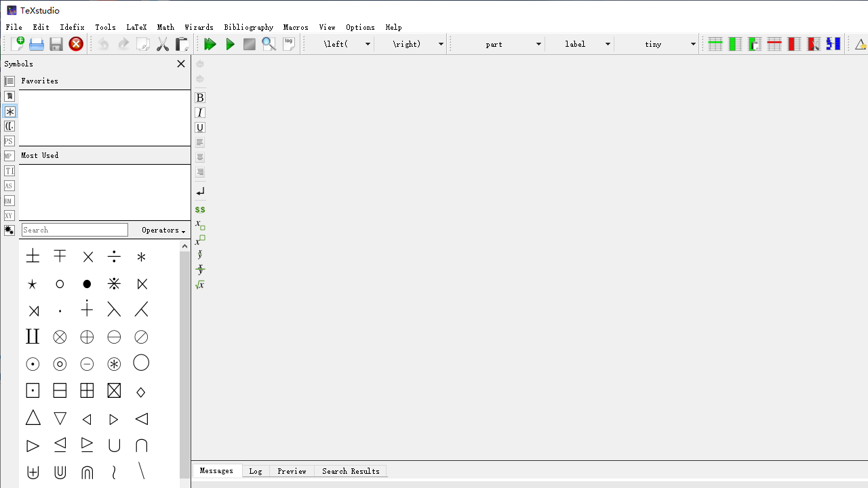
Task: Click the remove column table icon
Action: click(x=794, y=43)
